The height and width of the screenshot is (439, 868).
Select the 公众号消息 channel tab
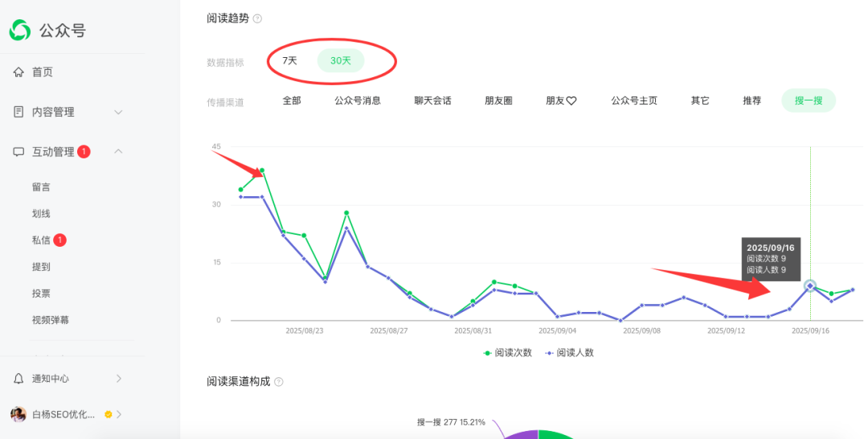pyautogui.click(x=358, y=101)
